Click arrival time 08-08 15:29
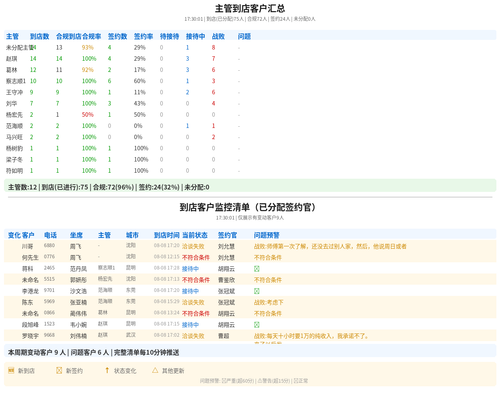The image size is (500, 403). (167, 301)
